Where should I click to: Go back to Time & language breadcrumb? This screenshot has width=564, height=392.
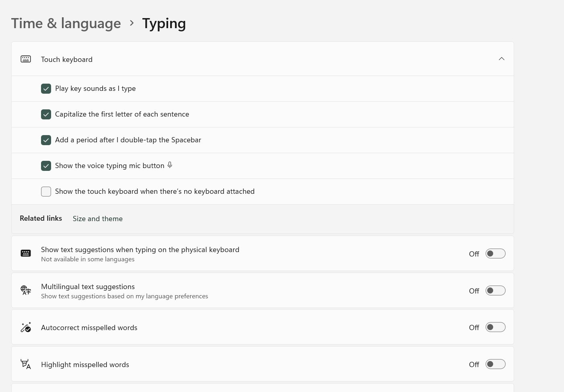66,23
